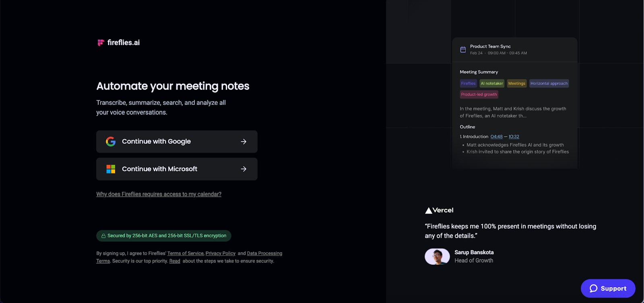
Task: Click the 'Matt acknowledges Fireflies AI' bullet
Action: (x=515, y=145)
